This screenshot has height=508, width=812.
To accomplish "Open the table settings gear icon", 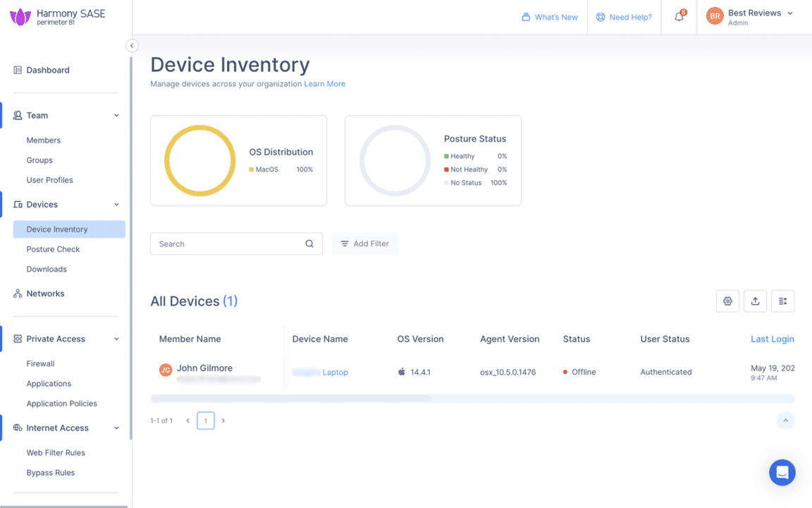I will tap(727, 301).
